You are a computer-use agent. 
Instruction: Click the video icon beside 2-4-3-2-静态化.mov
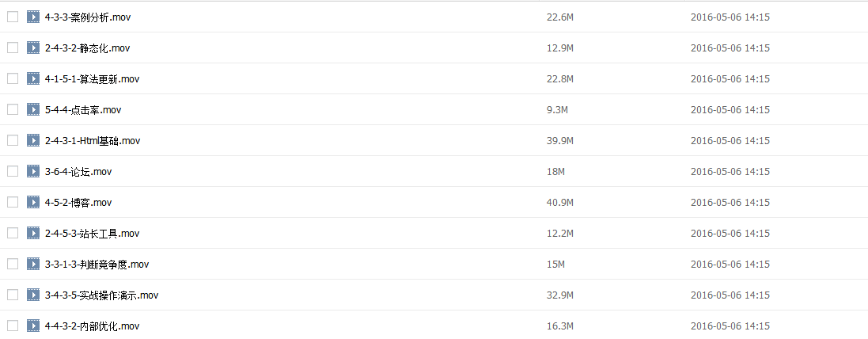32,48
